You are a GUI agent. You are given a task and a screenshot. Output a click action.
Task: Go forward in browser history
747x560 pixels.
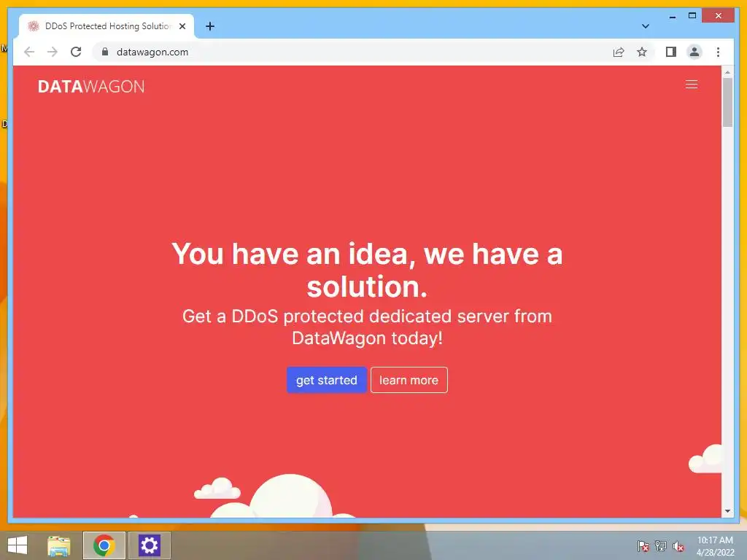(53, 52)
